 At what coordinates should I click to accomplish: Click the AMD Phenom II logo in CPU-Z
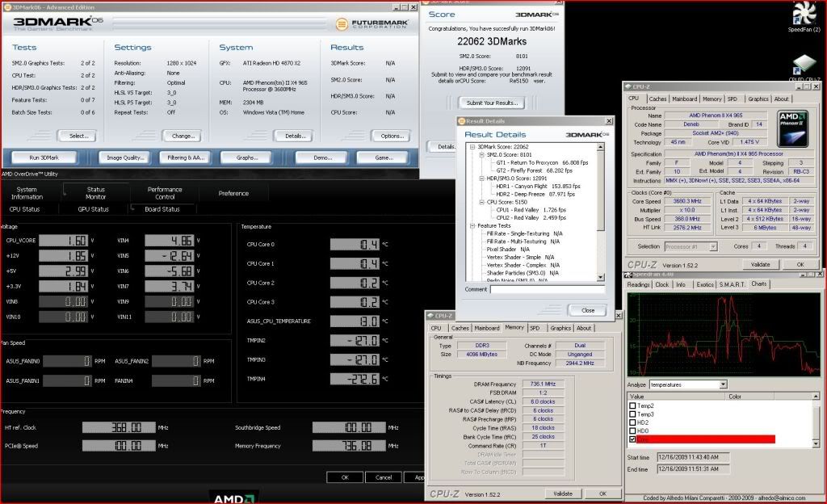(791, 128)
